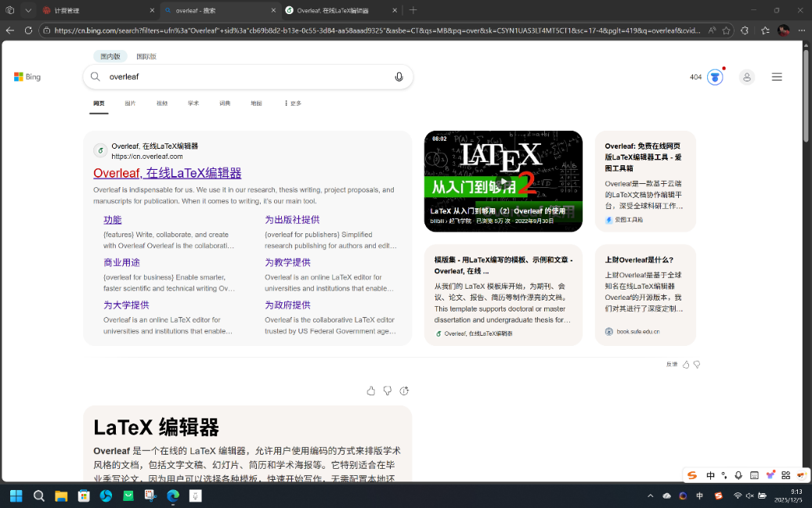Click the magnifier icon in Bing search box
Screen dimensions: 812x508
pyautogui.click(x=96, y=77)
